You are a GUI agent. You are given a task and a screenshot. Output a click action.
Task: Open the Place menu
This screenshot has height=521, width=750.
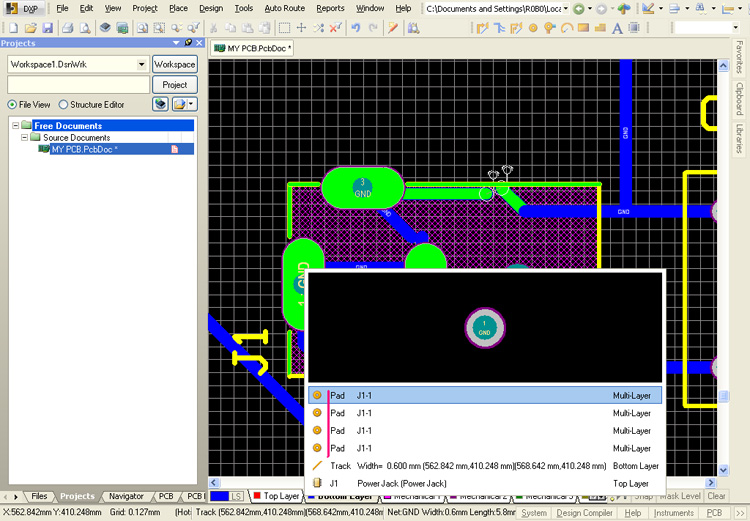point(178,8)
